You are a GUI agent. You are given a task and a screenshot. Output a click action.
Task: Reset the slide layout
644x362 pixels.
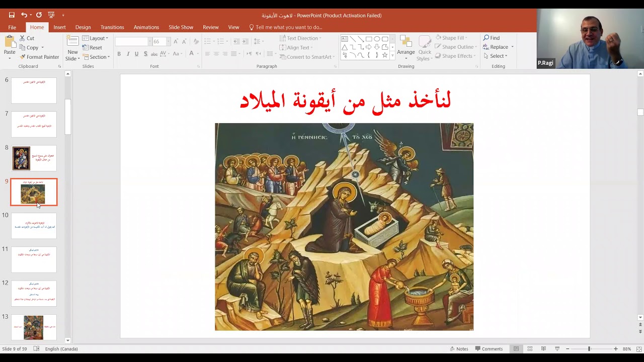[x=93, y=48]
